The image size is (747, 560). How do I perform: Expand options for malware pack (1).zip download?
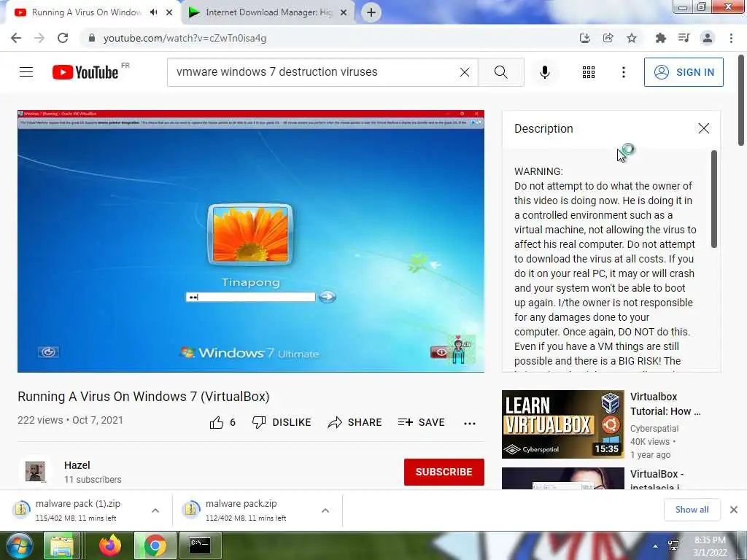(155, 510)
